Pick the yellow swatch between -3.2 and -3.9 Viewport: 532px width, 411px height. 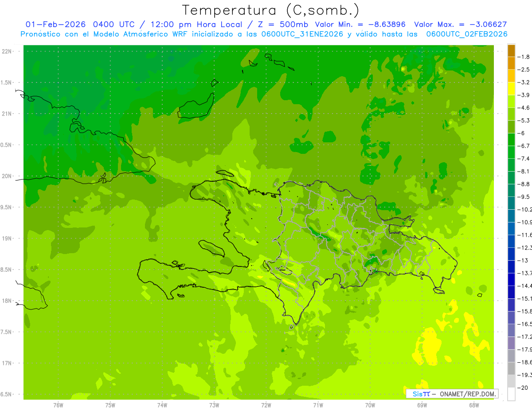511,89
